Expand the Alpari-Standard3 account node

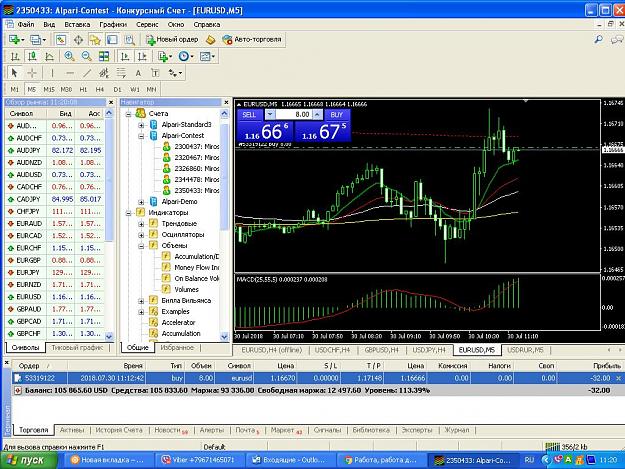[141, 125]
